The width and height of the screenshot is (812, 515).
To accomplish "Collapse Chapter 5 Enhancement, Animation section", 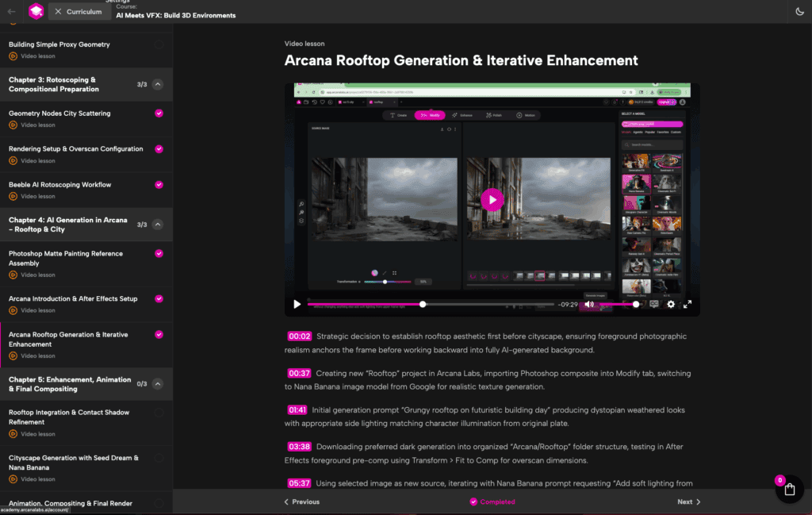I will click(x=158, y=384).
